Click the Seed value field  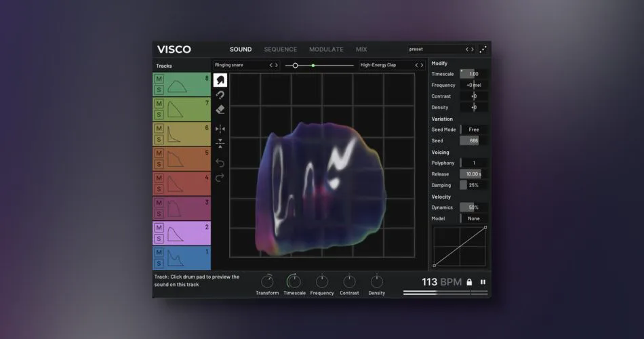click(x=474, y=140)
